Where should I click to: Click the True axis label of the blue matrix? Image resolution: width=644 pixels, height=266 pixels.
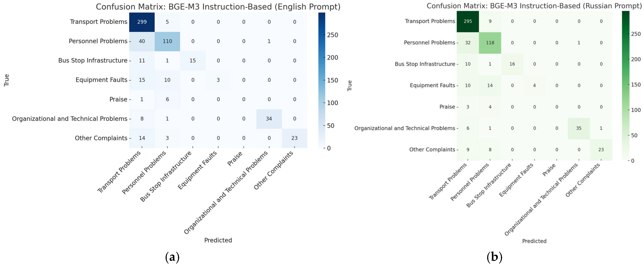click(x=7, y=80)
